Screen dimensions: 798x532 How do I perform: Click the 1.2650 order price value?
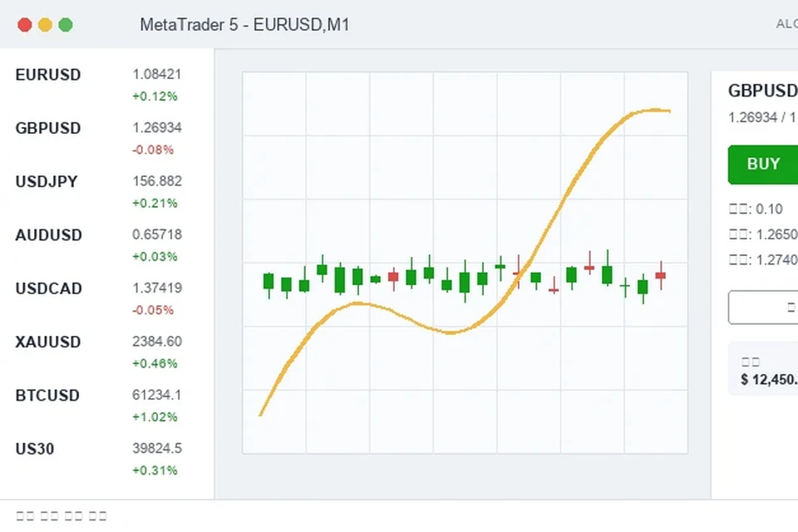pos(776,234)
